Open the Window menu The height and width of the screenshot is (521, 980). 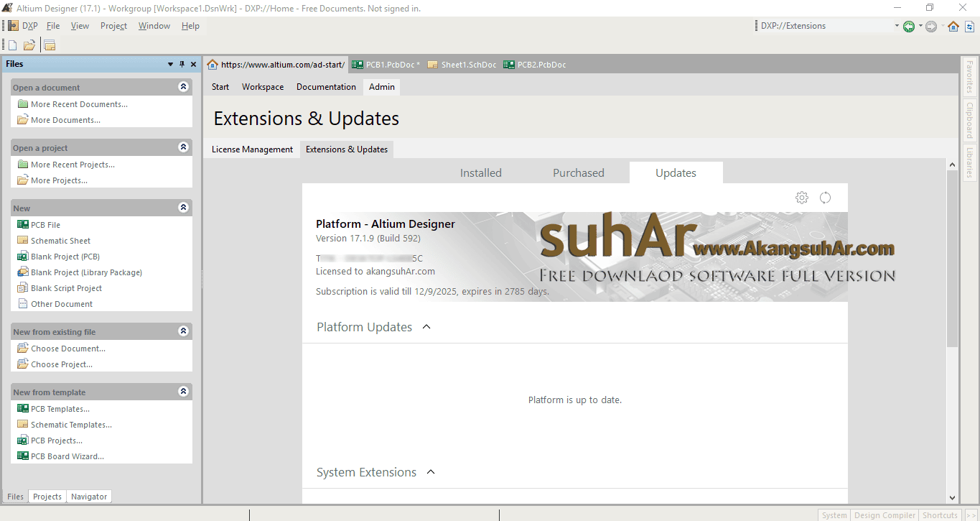(x=154, y=26)
